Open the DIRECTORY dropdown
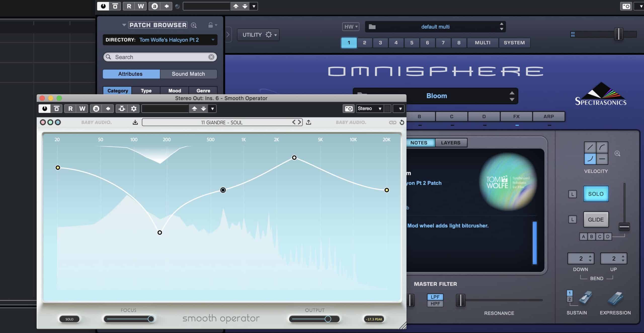Screen dimensions: 644x333 tap(160, 40)
